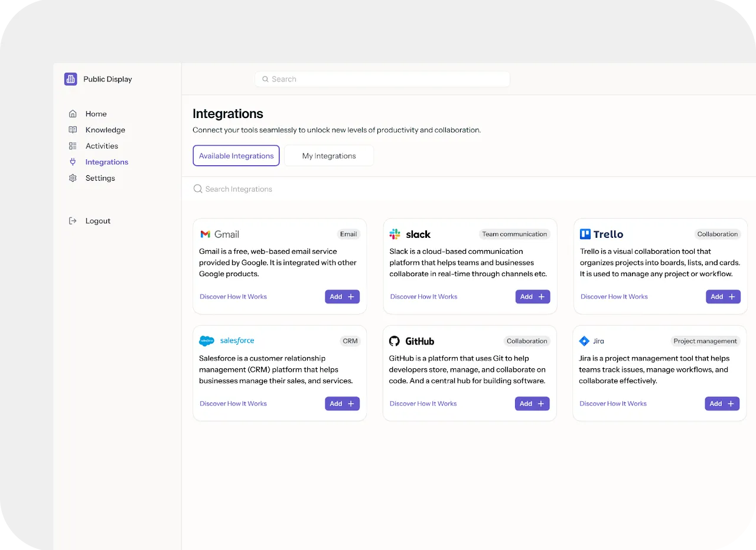Click the Email tag on Gmail card
756x550 pixels.
[348, 234]
